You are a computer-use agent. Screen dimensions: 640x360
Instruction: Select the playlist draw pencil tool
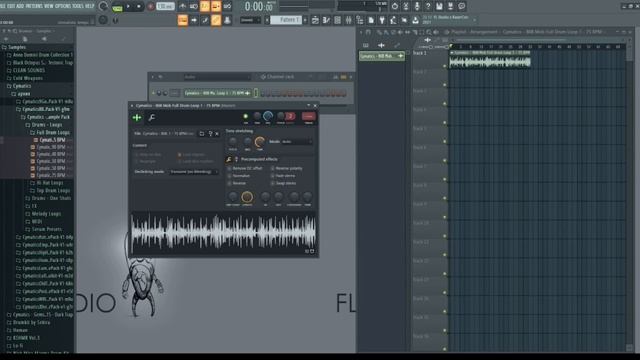click(x=379, y=32)
